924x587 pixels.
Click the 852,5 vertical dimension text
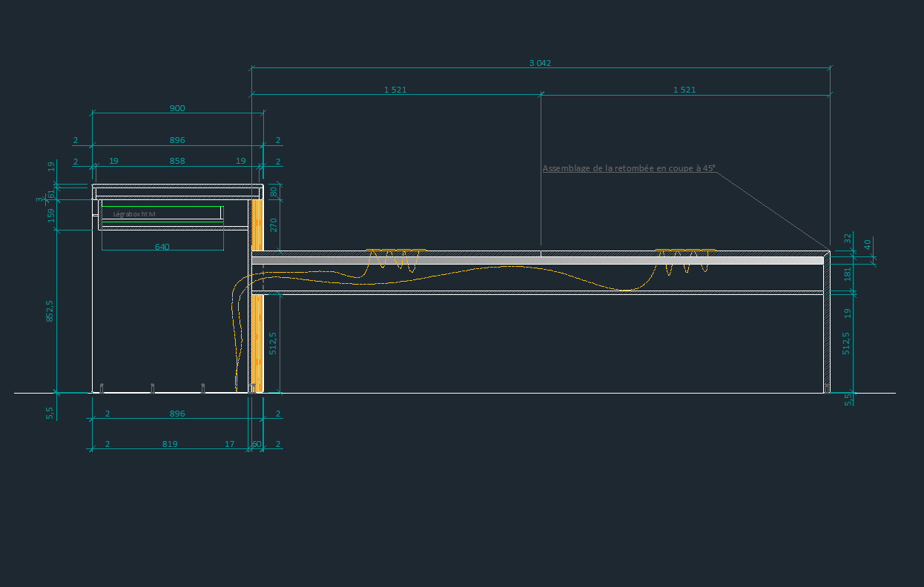[x=50, y=311]
